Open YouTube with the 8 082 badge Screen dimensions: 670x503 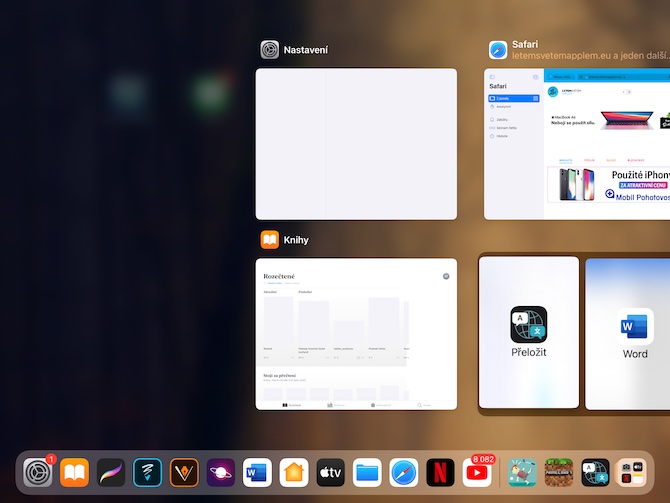(x=477, y=473)
